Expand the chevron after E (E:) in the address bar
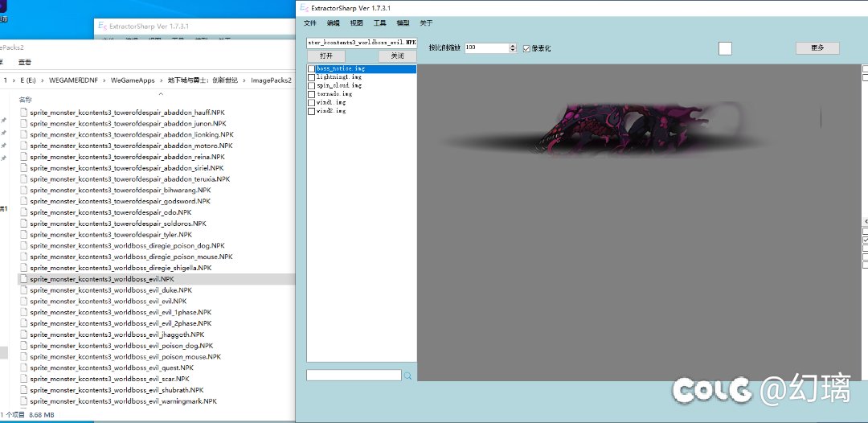868x423 pixels. [x=43, y=80]
